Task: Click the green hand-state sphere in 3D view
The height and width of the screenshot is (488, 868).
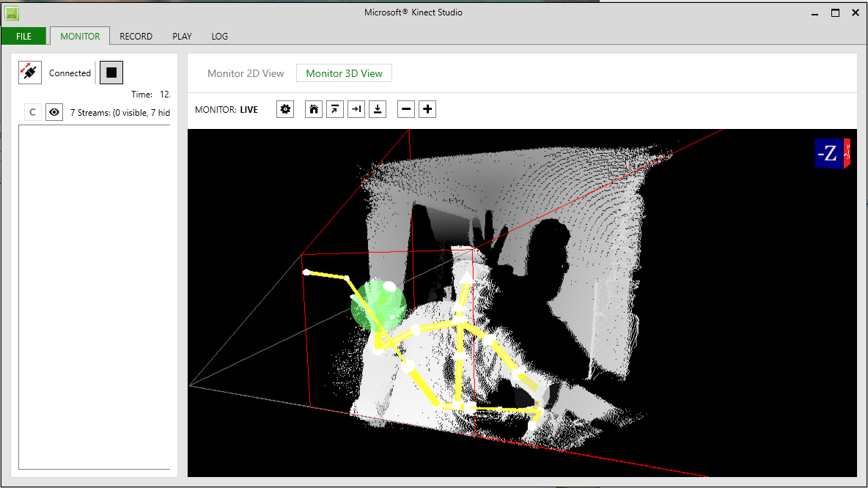Action: pos(378,306)
